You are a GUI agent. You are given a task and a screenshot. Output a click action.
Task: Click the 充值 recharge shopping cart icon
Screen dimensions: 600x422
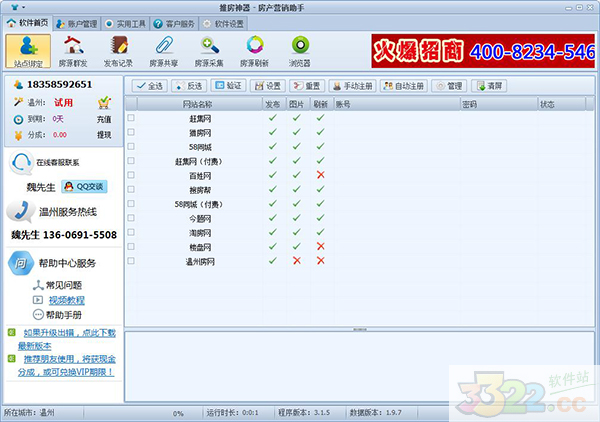pyautogui.click(x=104, y=103)
